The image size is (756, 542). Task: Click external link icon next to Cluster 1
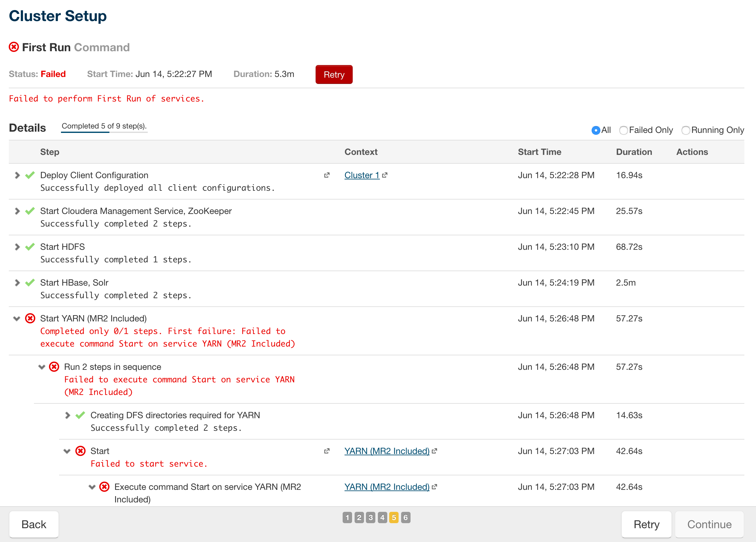tap(385, 175)
